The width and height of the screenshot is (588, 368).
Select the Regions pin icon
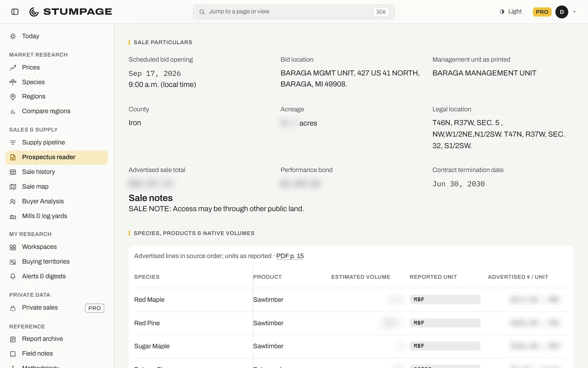point(13,97)
